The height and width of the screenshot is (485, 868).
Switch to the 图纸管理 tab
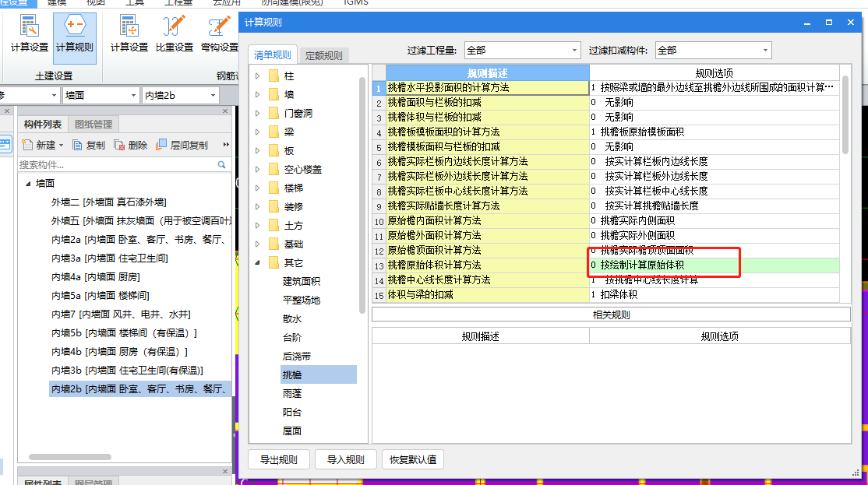click(94, 125)
